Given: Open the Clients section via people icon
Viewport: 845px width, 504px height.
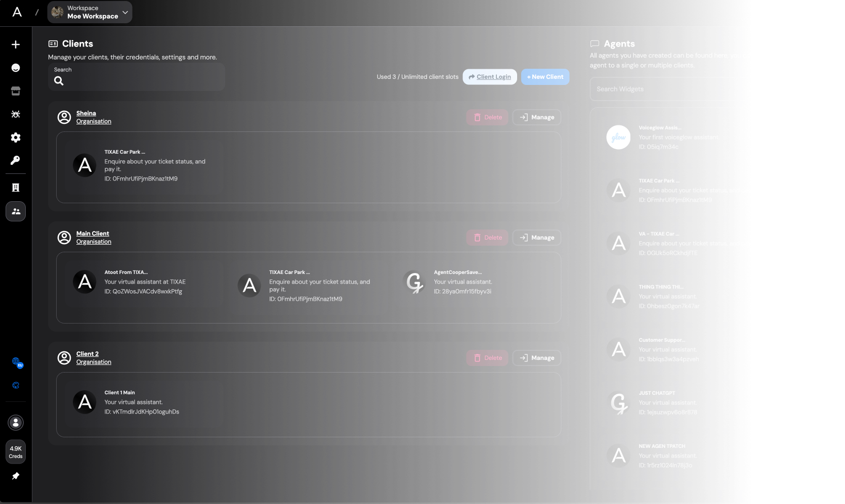Looking at the screenshot, I should pos(15,211).
